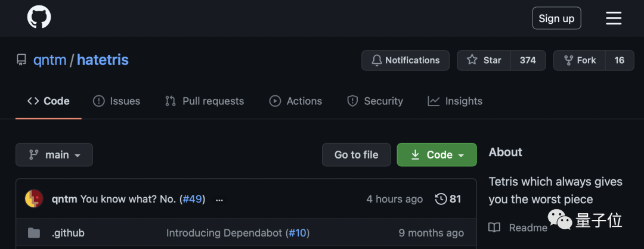Image resolution: width=644 pixels, height=249 pixels.
Task: Switch to the Pull requests tab
Action: pyautogui.click(x=205, y=101)
